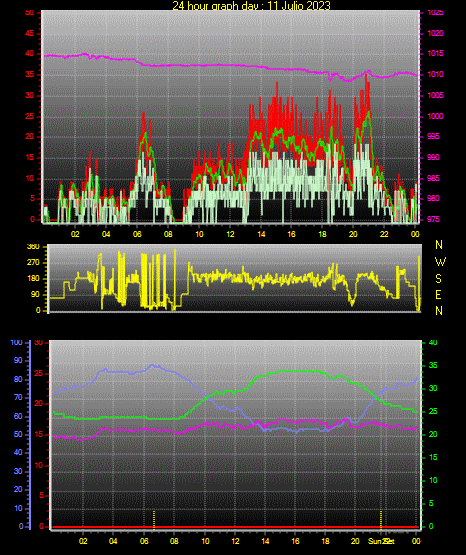Click green 20 label on bottom chart's right axis
Screen dimensions: 466x555
point(433,434)
